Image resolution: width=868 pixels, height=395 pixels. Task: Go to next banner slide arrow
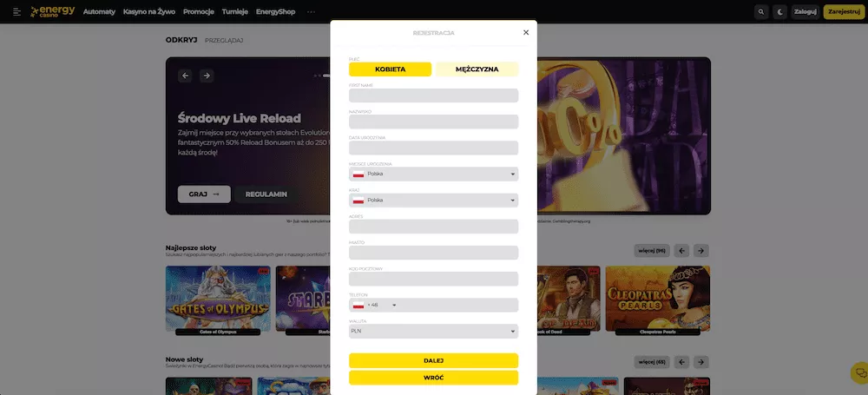(207, 76)
